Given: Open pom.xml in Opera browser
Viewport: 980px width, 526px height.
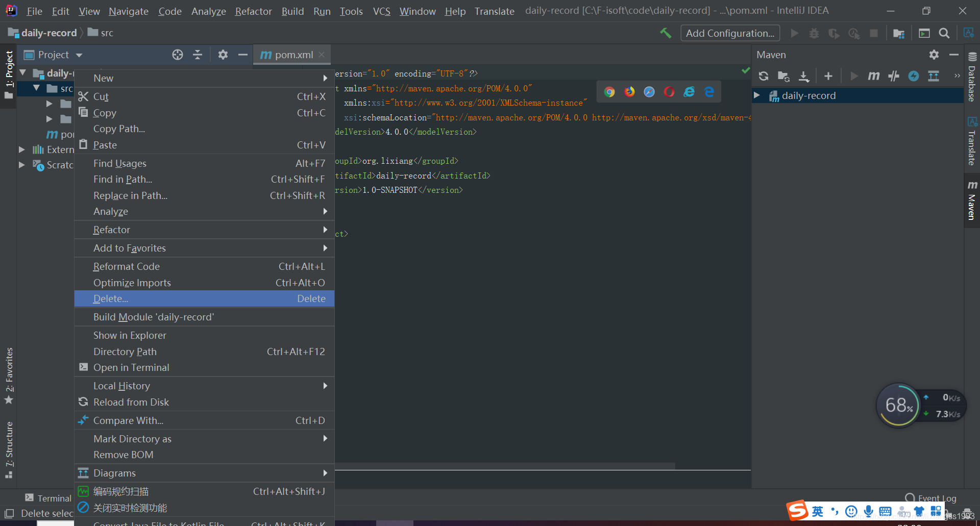Looking at the screenshot, I should pyautogui.click(x=669, y=92).
